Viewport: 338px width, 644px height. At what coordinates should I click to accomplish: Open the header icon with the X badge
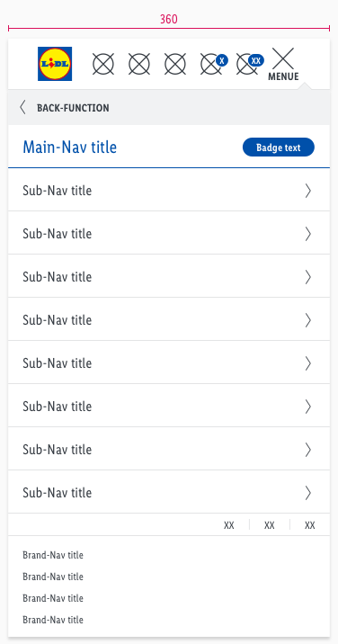click(x=214, y=64)
